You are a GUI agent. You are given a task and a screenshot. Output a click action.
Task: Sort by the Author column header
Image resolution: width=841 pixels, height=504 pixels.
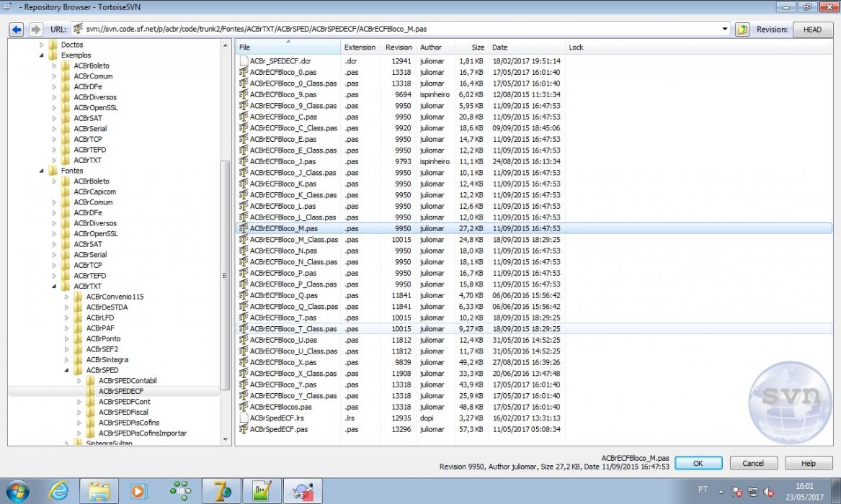(435, 47)
